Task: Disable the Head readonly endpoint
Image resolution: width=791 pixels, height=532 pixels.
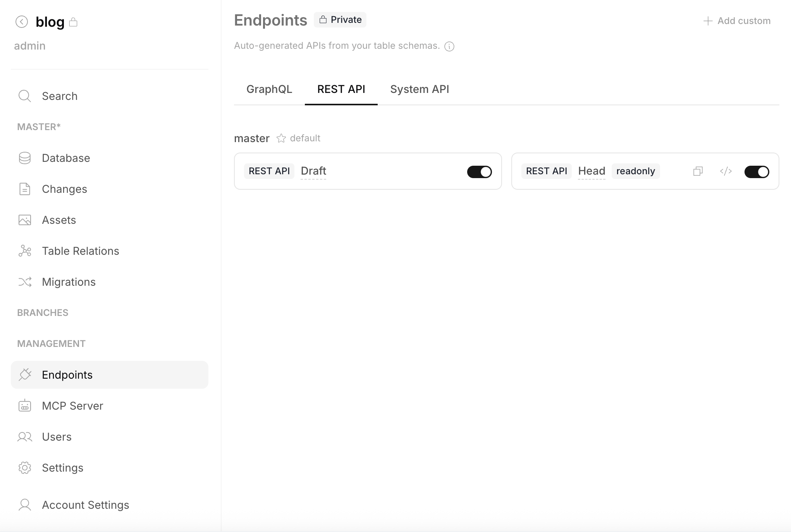Action: pos(758,172)
